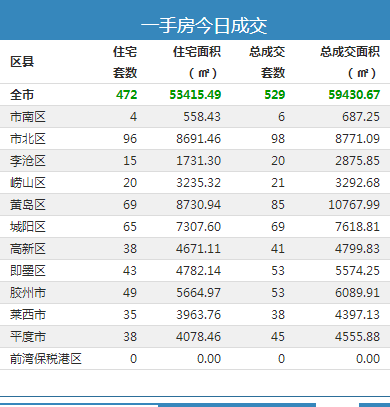
Task: Click the value 558.43
Action: (202, 117)
